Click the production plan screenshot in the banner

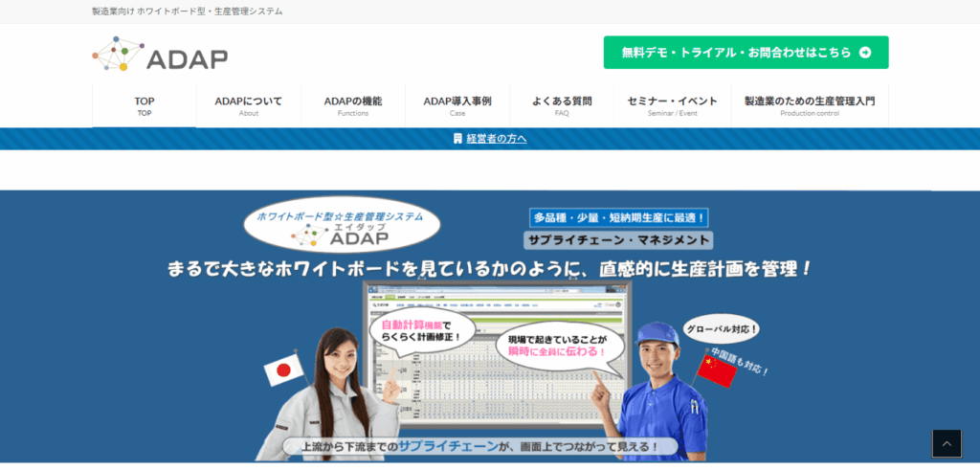pos(498,354)
